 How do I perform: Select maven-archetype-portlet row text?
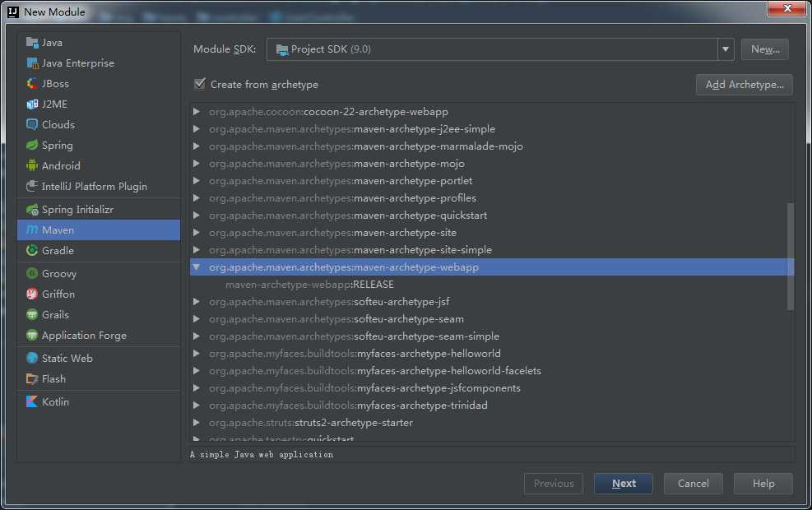[x=341, y=181]
